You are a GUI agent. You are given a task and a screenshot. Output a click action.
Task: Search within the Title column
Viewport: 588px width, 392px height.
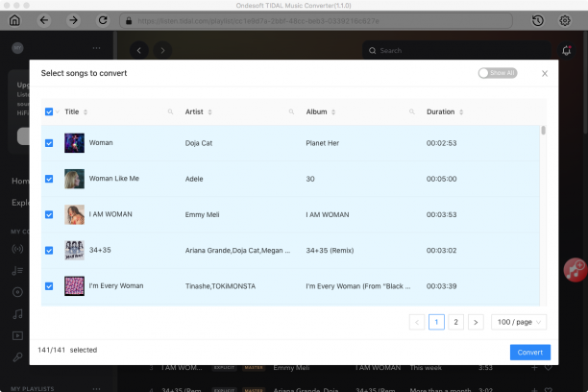(170, 111)
